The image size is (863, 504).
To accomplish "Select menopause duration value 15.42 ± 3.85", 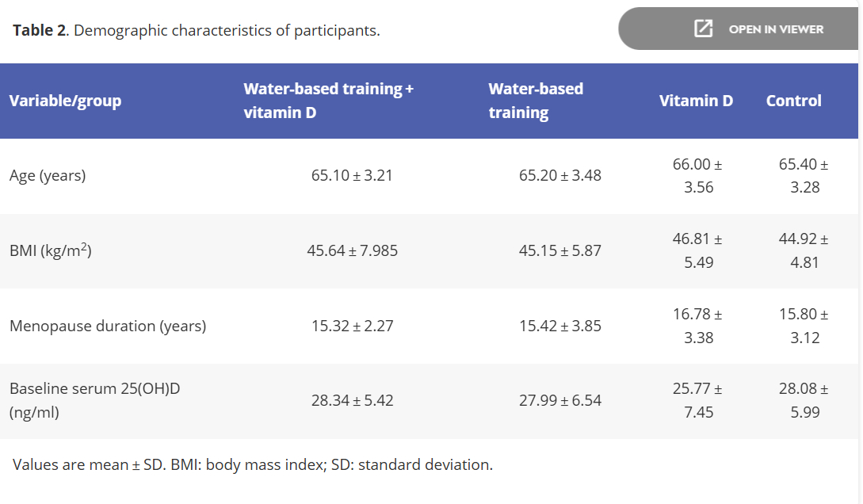I will click(x=559, y=326).
